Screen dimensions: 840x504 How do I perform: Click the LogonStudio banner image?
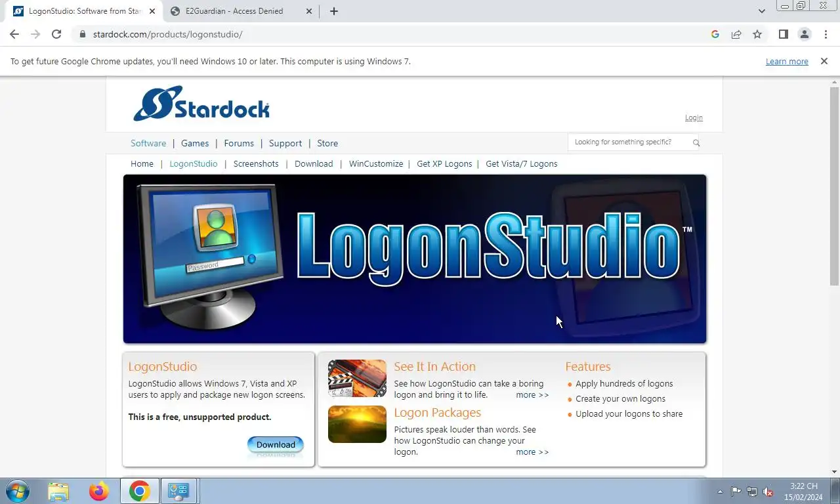coord(415,259)
